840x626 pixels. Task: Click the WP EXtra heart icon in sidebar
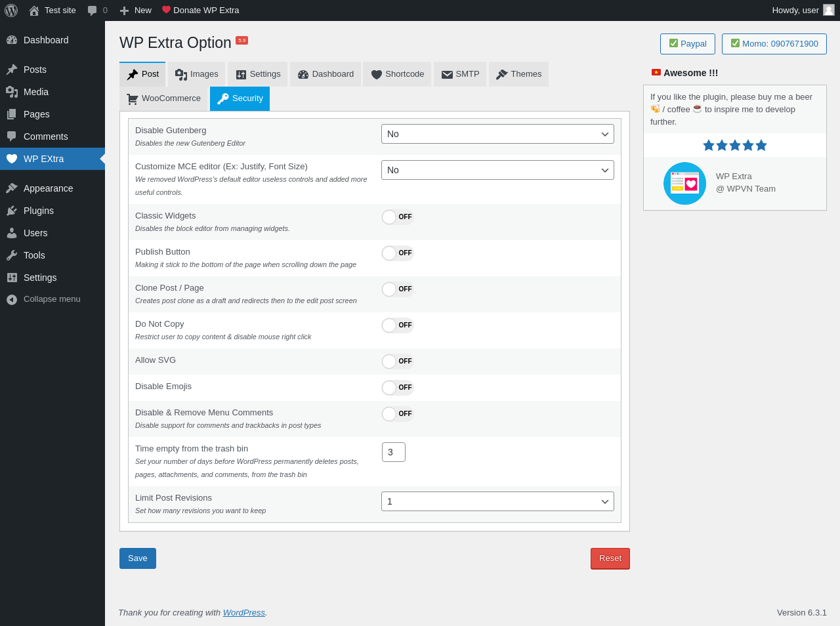(12, 159)
